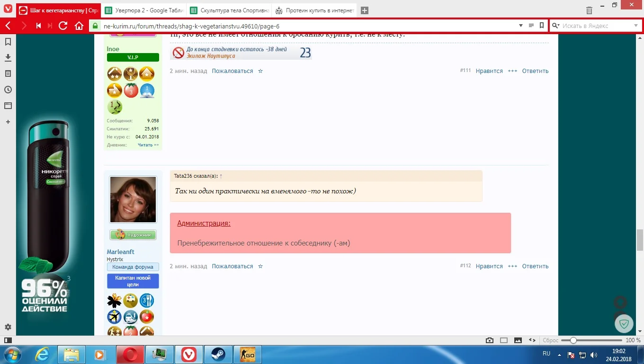Open the Downloads panel in the sidebar

pyautogui.click(x=8, y=57)
